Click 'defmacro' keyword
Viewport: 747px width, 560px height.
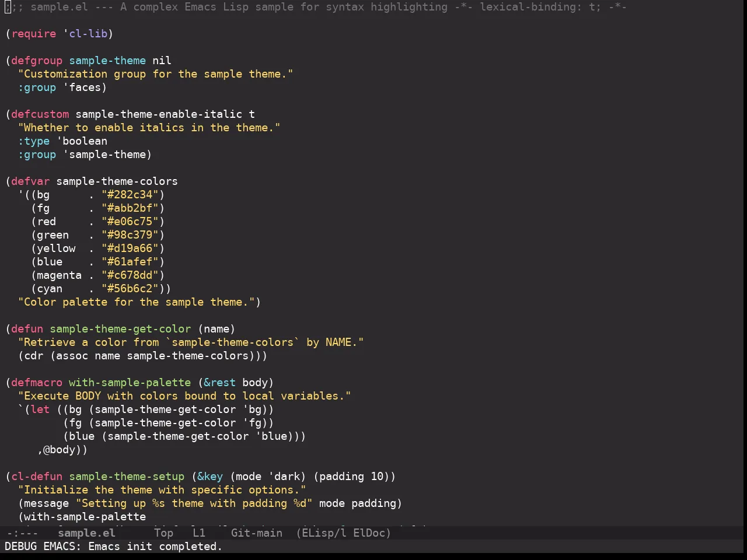pos(37,383)
